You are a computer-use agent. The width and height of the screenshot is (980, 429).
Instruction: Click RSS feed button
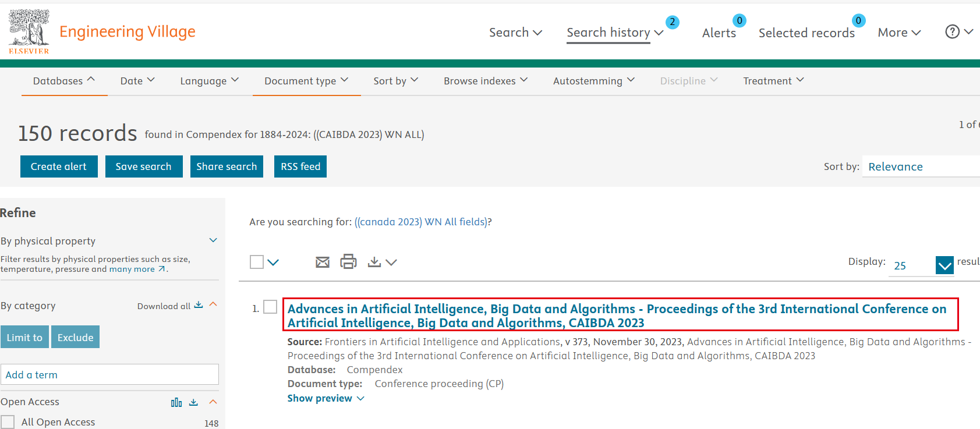point(300,166)
